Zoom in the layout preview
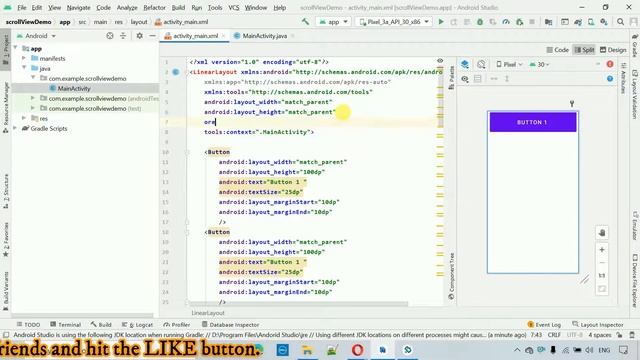Viewport: 640px width, 360px height. [602, 249]
